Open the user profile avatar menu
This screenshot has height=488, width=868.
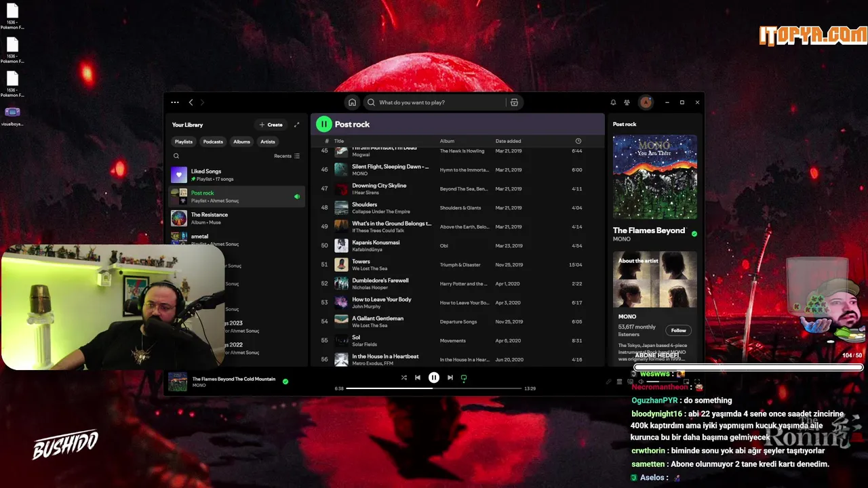(x=646, y=102)
